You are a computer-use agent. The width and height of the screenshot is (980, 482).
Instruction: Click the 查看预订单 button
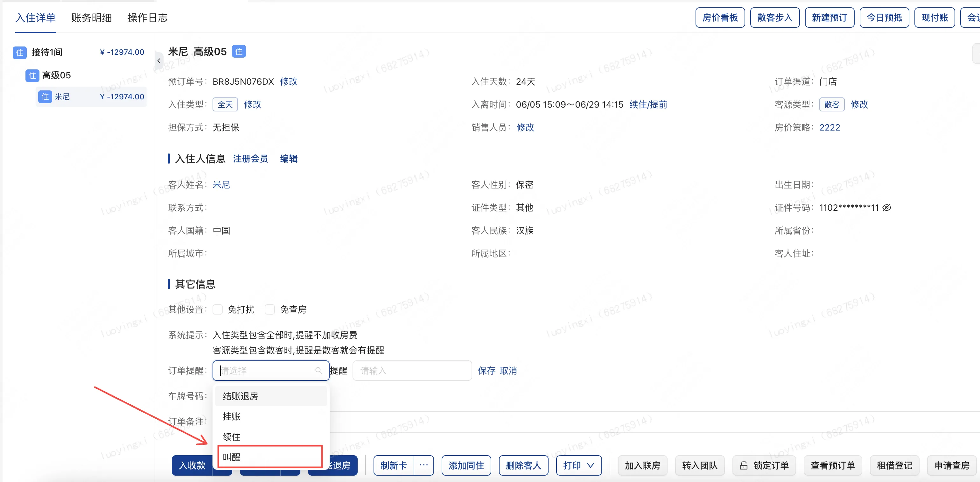click(x=832, y=465)
